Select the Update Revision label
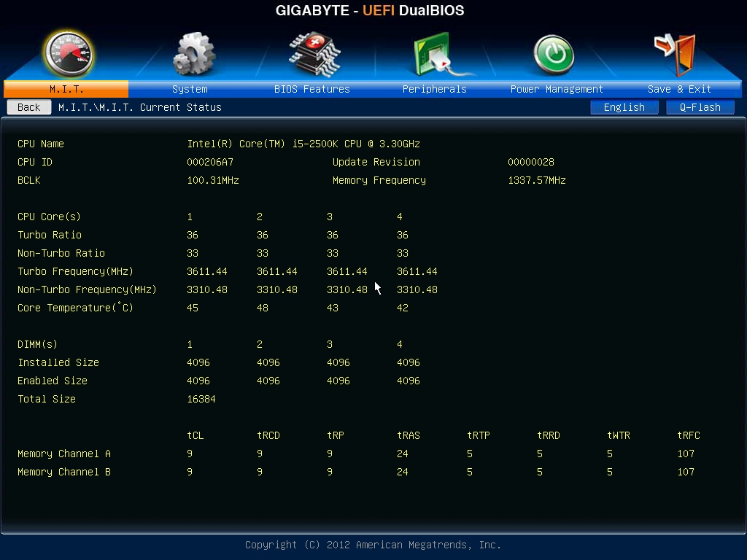 (x=376, y=162)
